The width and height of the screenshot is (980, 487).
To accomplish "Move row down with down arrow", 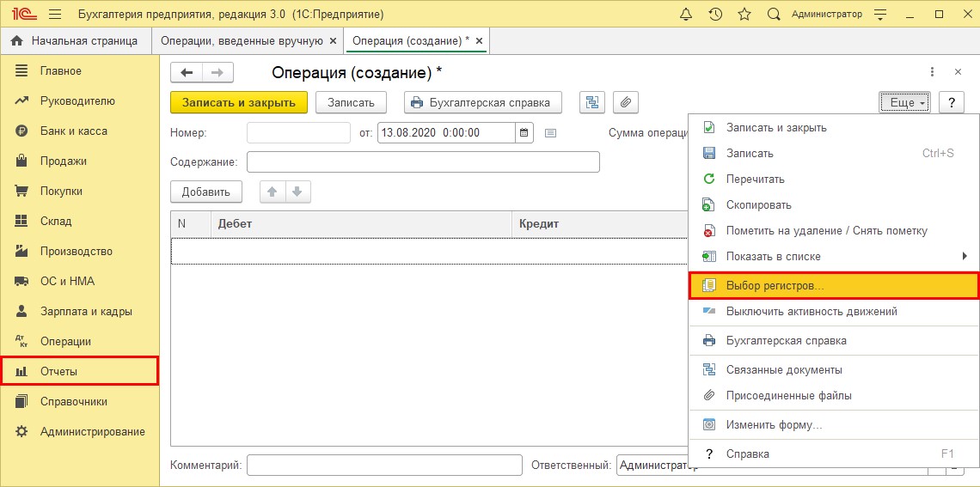I will (x=297, y=192).
